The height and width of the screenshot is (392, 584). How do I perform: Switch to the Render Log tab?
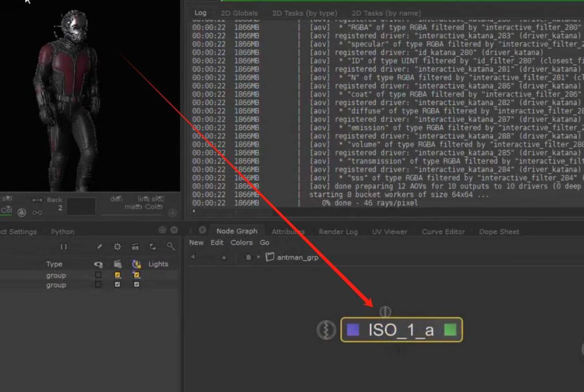tap(338, 231)
